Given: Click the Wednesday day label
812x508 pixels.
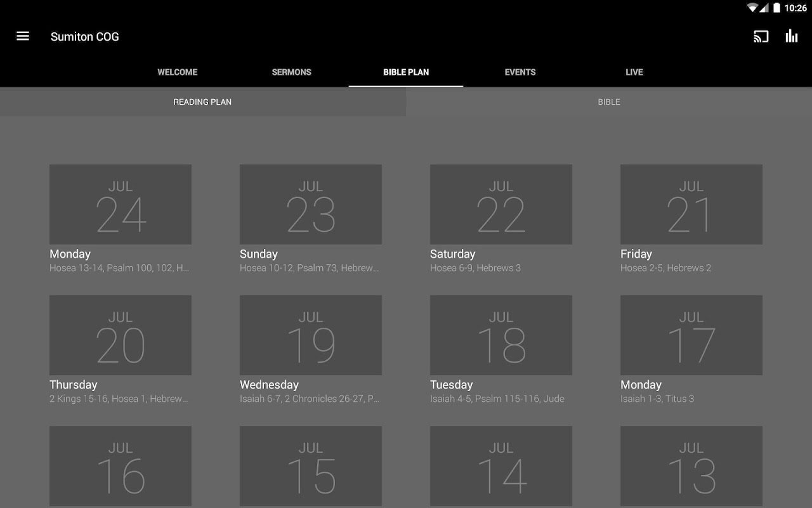Looking at the screenshot, I should 269,385.
